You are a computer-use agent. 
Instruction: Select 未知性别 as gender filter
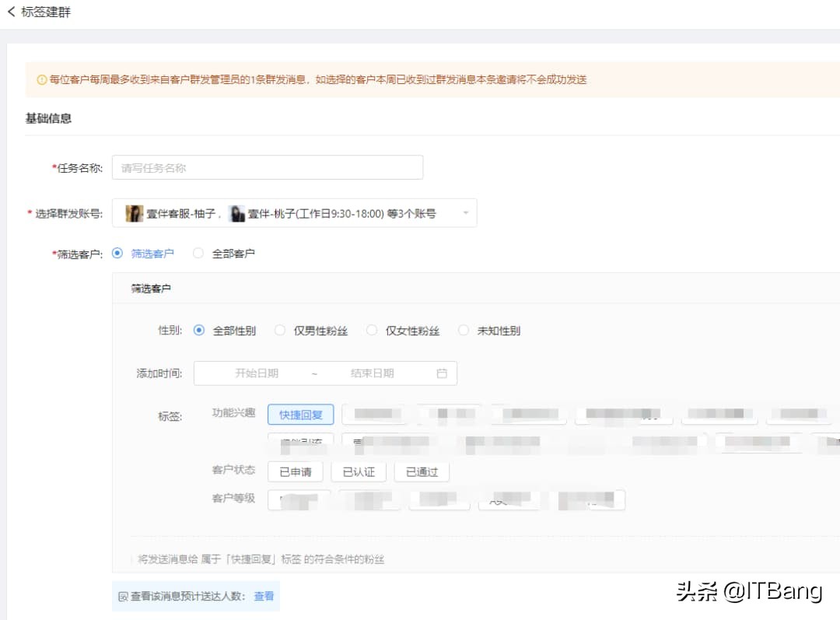coord(464,330)
